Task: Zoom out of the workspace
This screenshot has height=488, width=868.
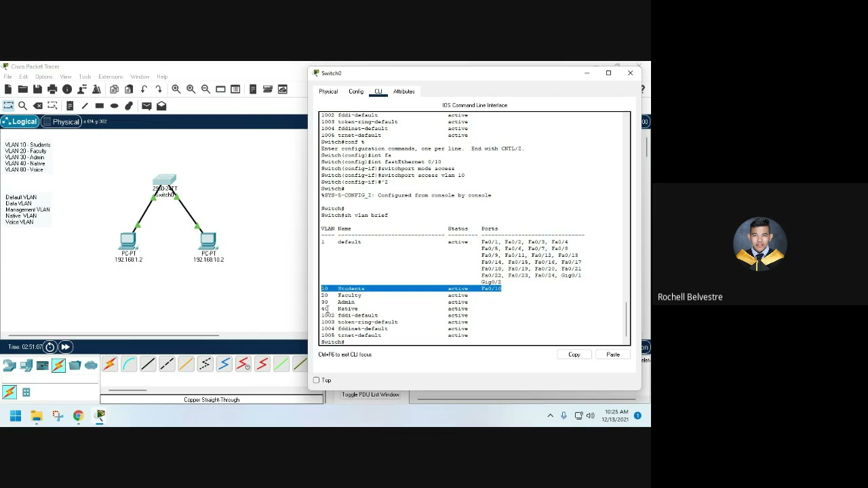Action: (206, 89)
